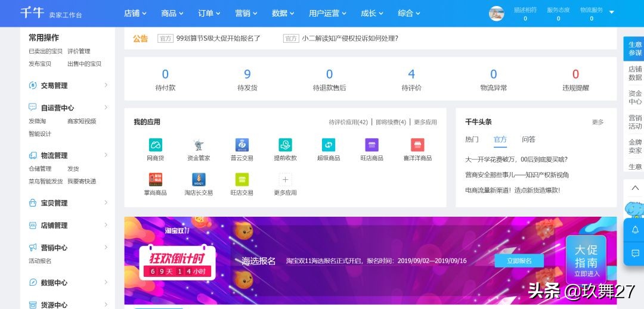Expand the 交易管理 chevron
This screenshot has width=644, height=309.
coord(106,85)
